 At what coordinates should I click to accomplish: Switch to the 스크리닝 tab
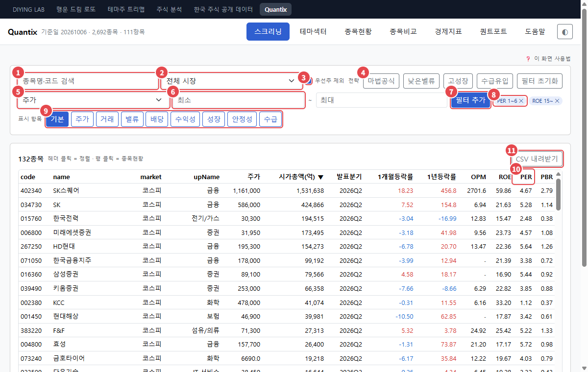point(268,32)
